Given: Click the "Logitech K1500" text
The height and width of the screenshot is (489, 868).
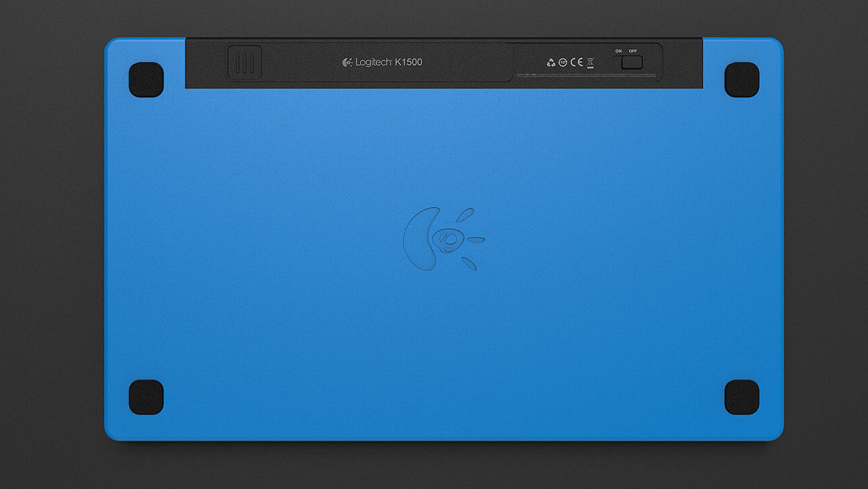Looking at the screenshot, I should pyautogui.click(x=389, y=62).
